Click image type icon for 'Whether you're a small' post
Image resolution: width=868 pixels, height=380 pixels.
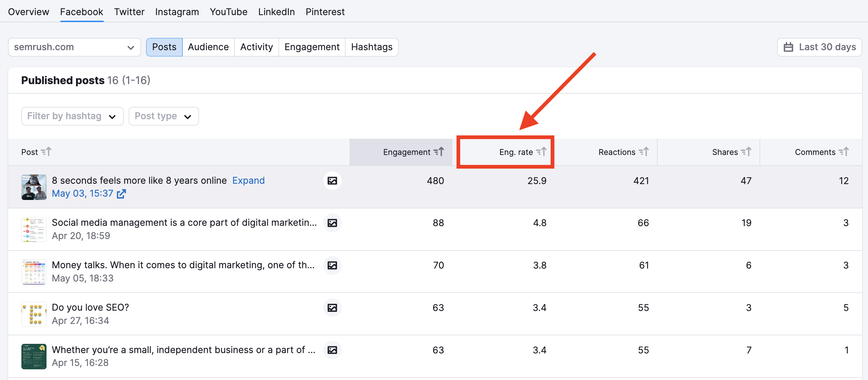coord(333,350)
